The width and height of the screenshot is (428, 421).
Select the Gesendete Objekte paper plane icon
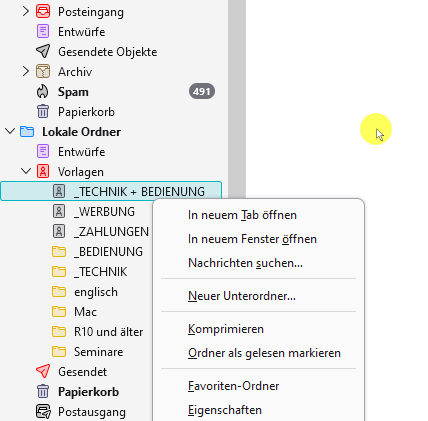pos(43,52)
